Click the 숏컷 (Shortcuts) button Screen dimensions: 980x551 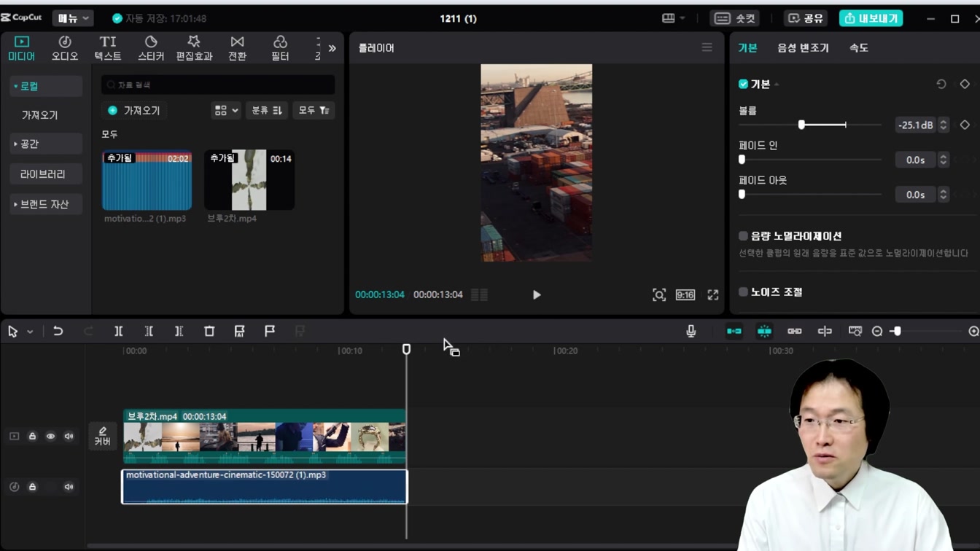point(735,18)
